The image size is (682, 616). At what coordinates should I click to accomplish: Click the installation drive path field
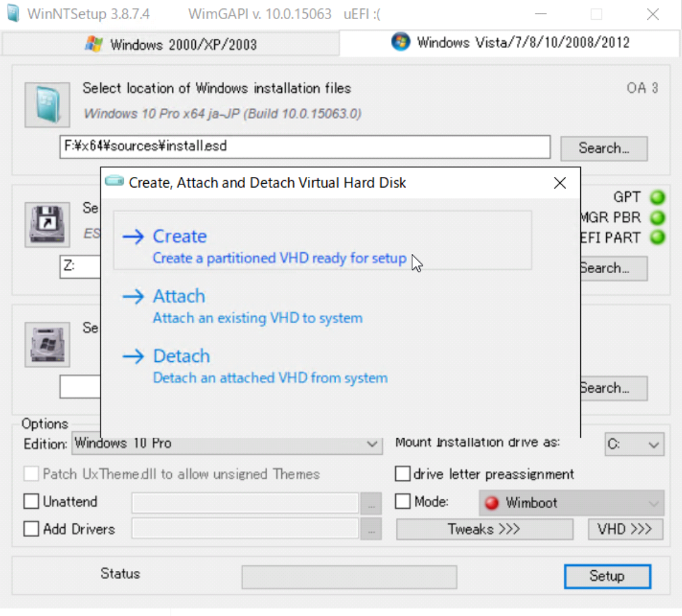pos(81,387)
